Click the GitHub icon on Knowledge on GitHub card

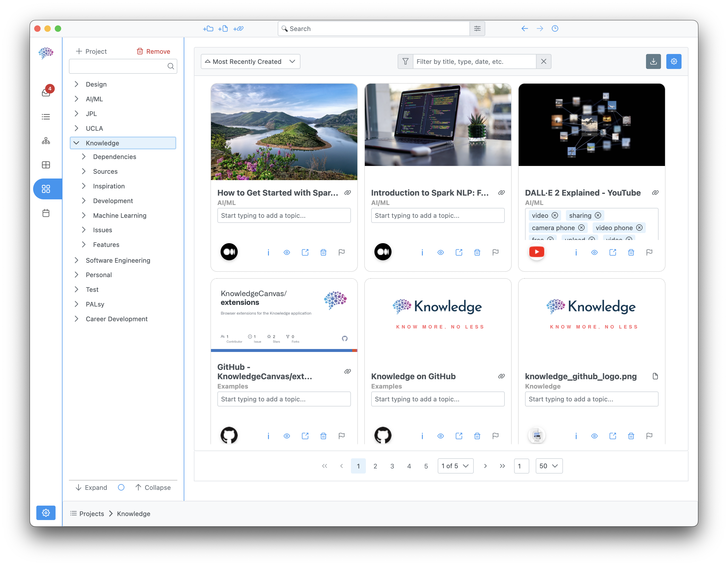click(383, 435)
